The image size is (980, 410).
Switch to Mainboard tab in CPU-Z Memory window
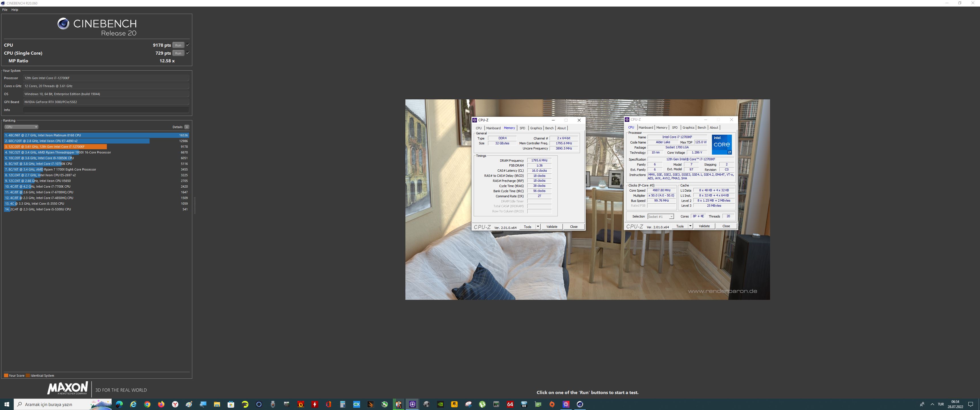point(493,128)
